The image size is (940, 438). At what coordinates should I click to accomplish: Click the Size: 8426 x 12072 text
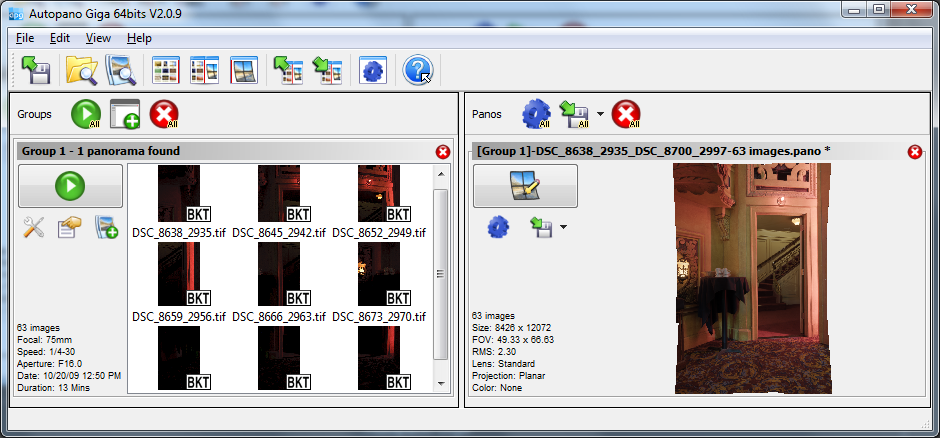511,328
